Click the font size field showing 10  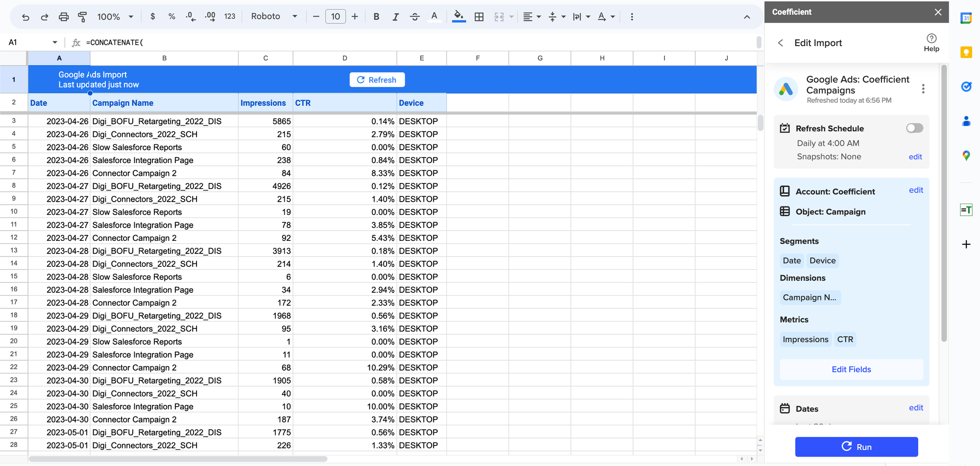click(336, 17)
